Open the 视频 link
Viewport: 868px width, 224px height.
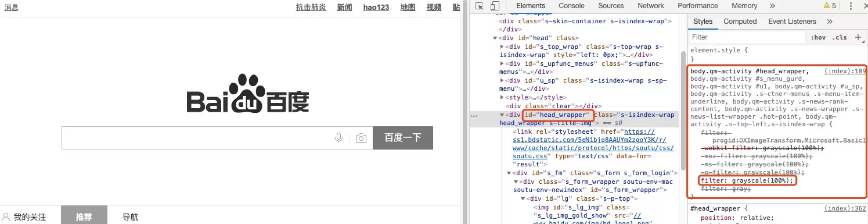(434, 8)
